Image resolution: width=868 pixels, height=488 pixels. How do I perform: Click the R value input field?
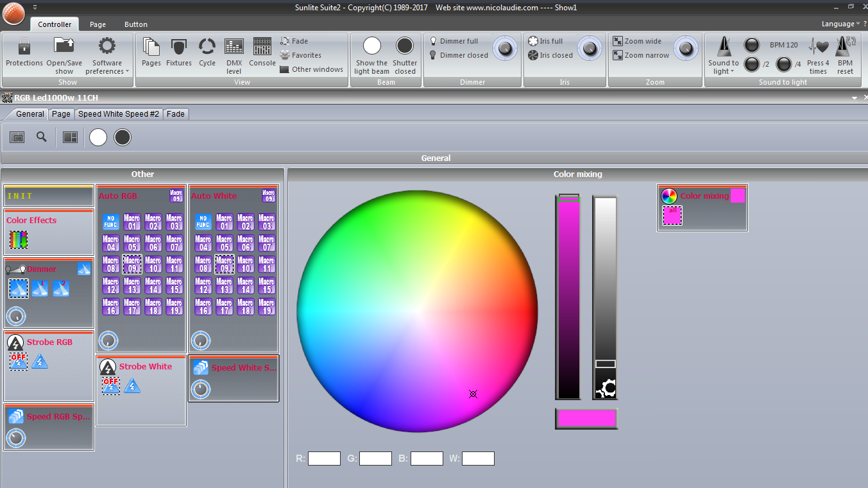point(324,459)
